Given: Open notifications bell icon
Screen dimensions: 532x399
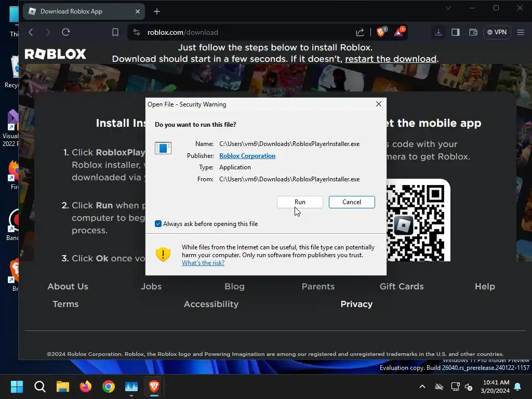Looking at the screenshot, I should [518, 387].
